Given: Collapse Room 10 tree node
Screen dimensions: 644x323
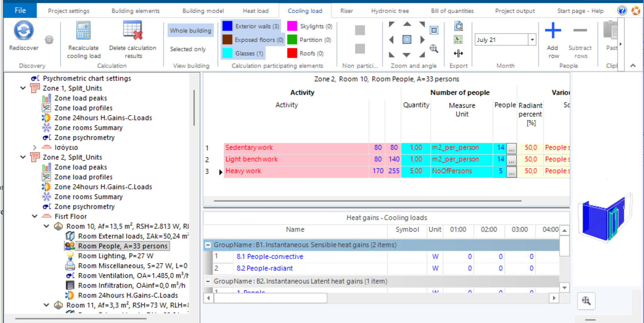Looking at the screenshot, I should 46,226.
